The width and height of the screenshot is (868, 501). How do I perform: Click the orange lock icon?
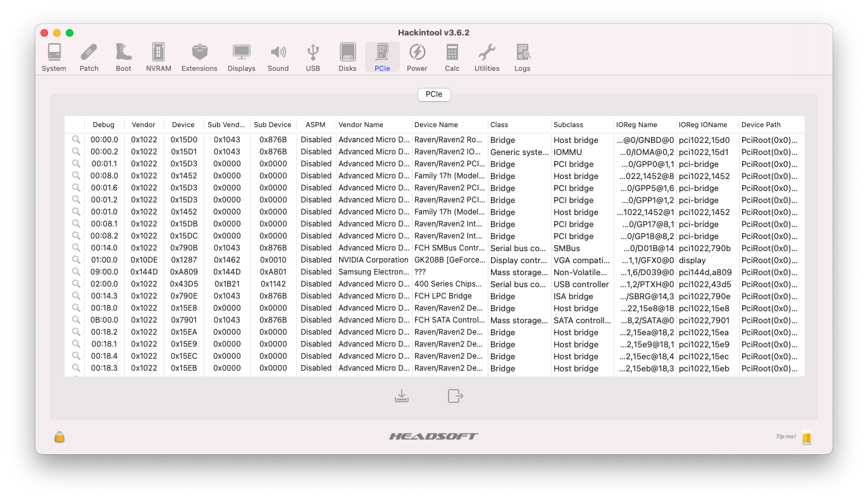pos(59,436)
